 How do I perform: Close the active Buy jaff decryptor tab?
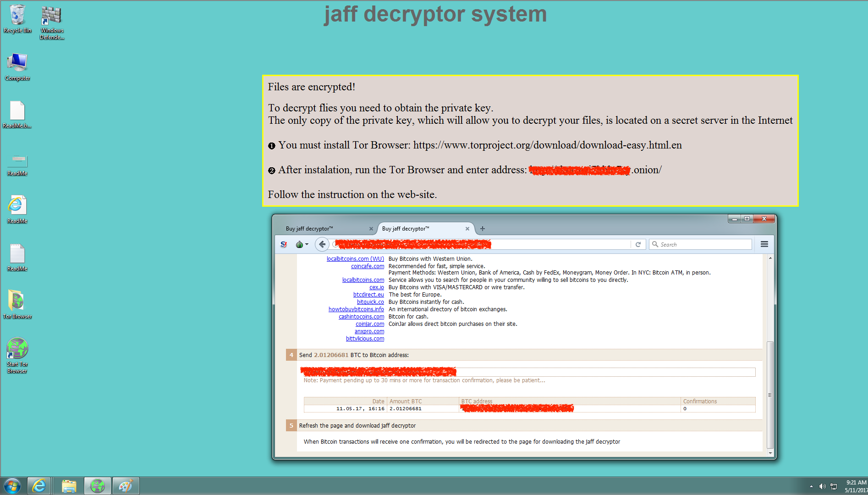coord(467,229)
